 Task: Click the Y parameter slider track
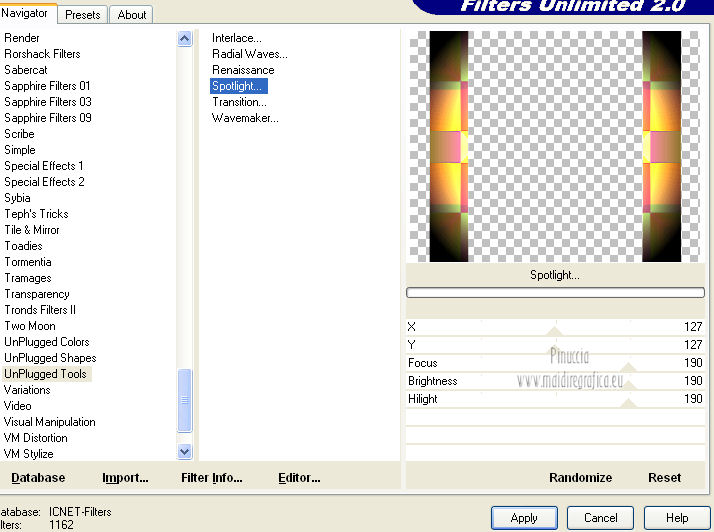pos(555,345)
